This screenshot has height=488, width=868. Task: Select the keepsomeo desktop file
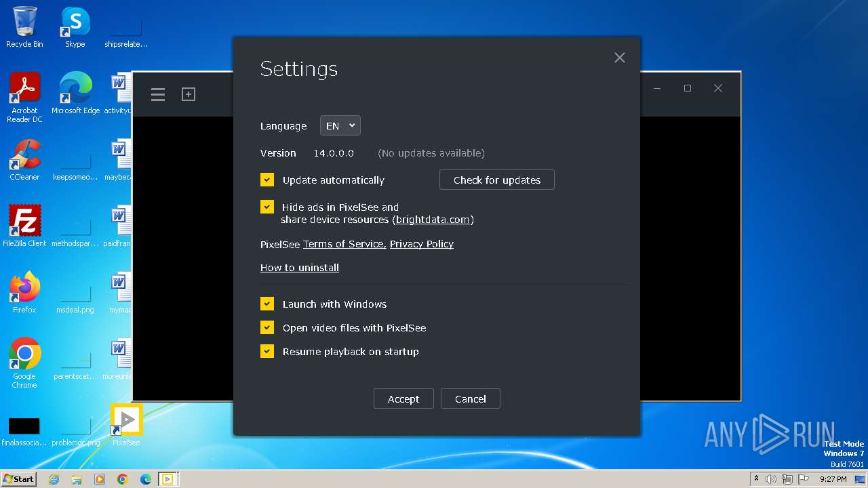pyautogui.click(x=75, y=165)
